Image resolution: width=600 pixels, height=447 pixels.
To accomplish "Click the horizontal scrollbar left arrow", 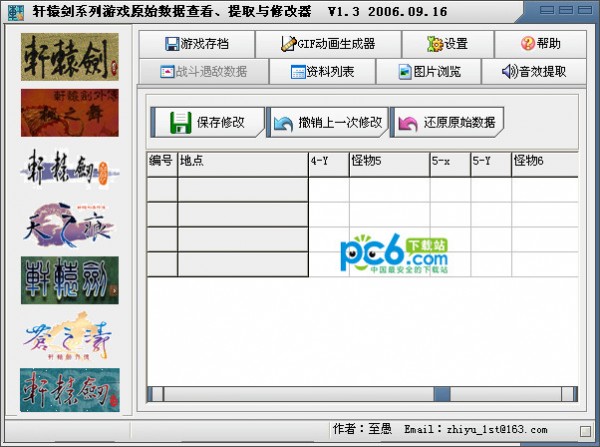I will point(155,394).
